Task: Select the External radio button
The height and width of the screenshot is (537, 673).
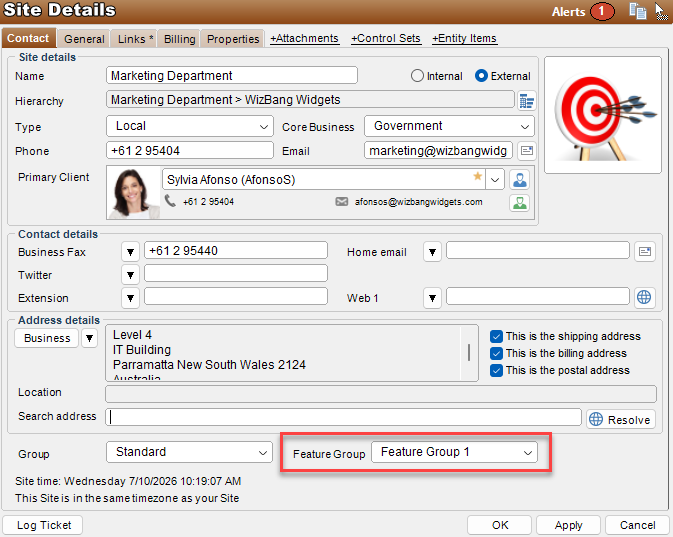Action: [481, 76]
